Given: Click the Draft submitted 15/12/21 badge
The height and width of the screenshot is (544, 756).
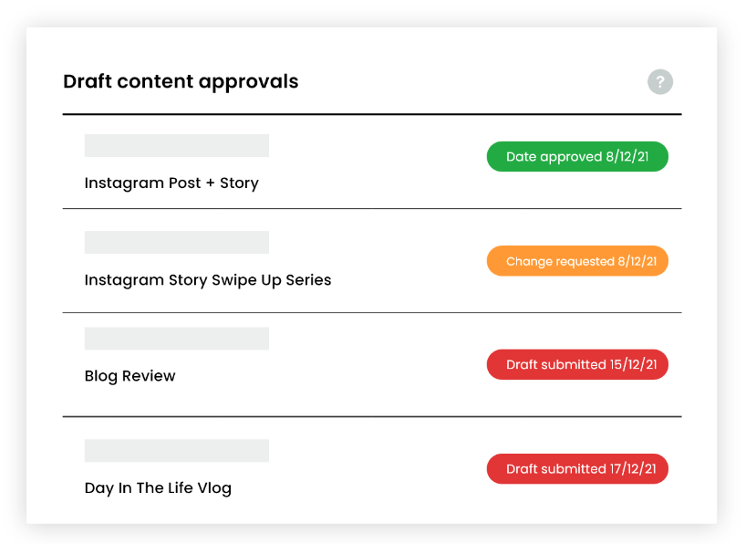Looking at the screenshot, I should tap(577, 364).
